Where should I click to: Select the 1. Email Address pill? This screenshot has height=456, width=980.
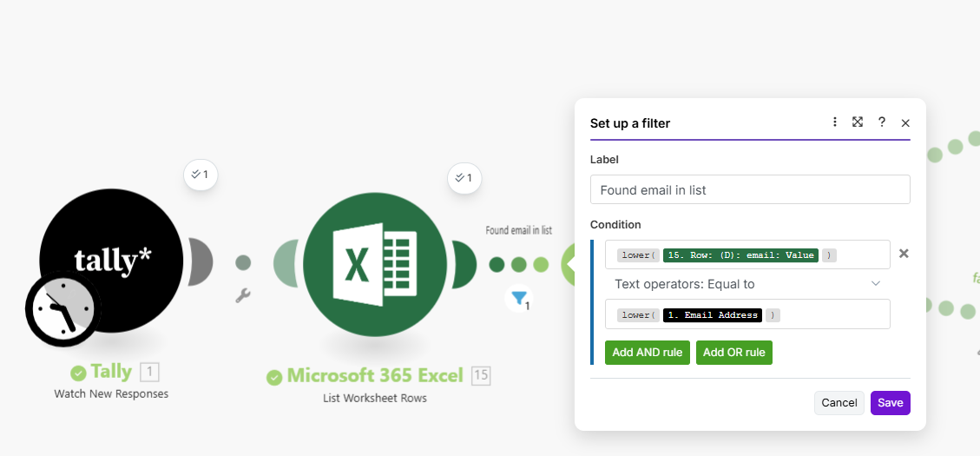(x=713, y=315)
